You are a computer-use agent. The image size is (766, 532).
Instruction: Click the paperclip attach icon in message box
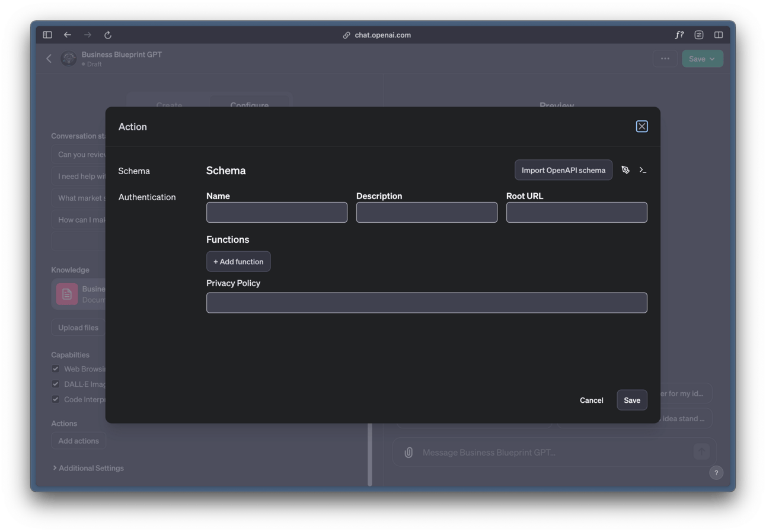pos(408,453)
